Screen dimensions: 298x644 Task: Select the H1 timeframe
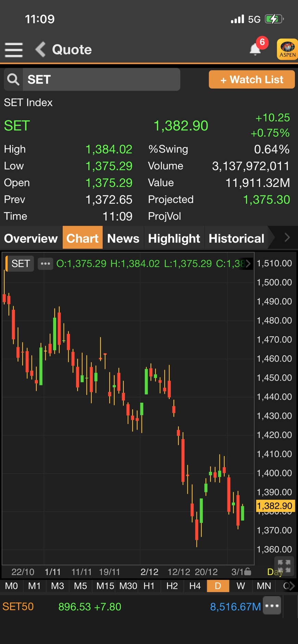click(149, 586)
